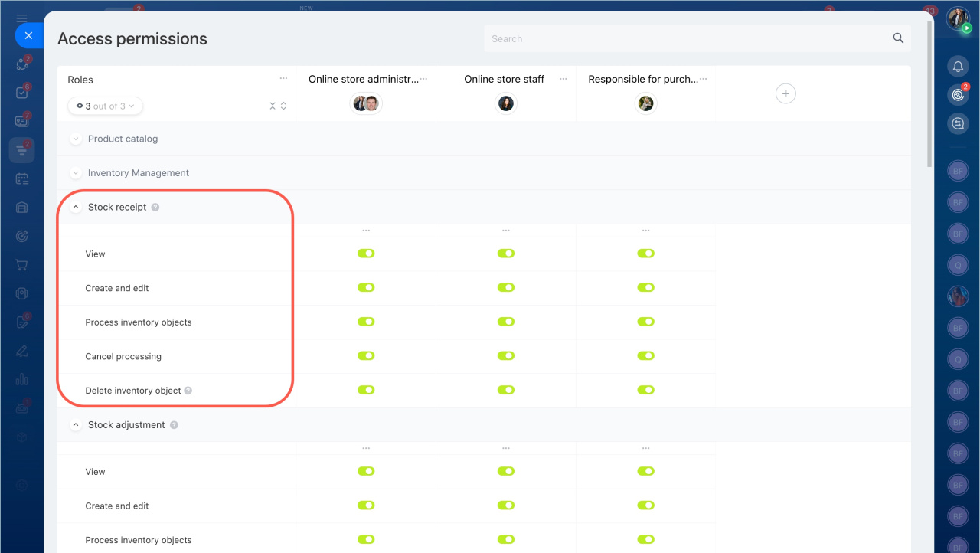Open Stock adjustment dots menu under purchasing column
This screenshot has height=553, width=980.
646,448
